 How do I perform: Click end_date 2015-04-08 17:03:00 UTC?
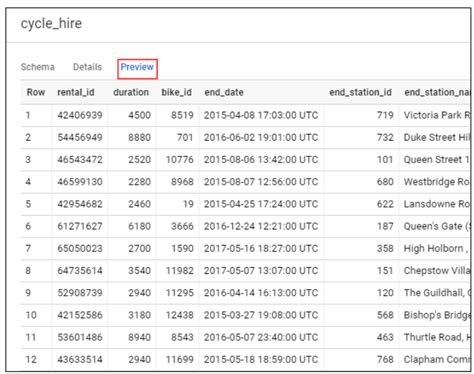coord(261,115)
